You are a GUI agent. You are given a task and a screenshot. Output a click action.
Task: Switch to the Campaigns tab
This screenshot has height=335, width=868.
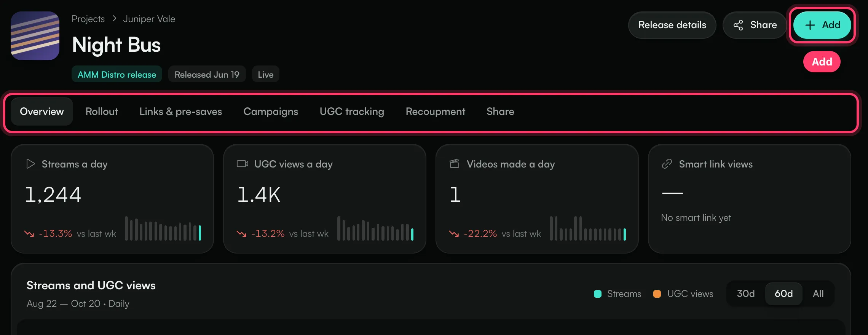tap(271, 112)
